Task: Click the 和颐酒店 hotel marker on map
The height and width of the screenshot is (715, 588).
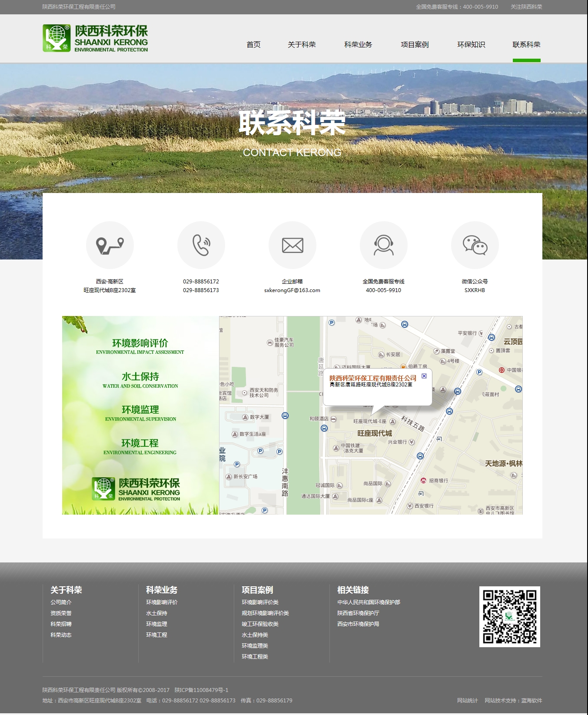Action: (333, 419)
